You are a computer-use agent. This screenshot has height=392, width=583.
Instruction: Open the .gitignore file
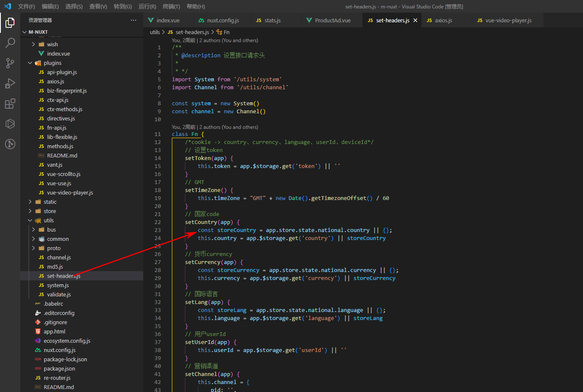(82, 322)
